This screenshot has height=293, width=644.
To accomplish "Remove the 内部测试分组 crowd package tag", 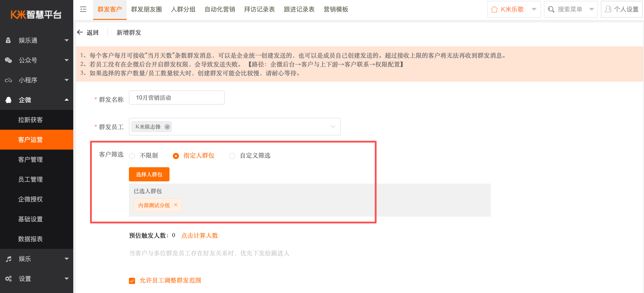I will 176,205.
